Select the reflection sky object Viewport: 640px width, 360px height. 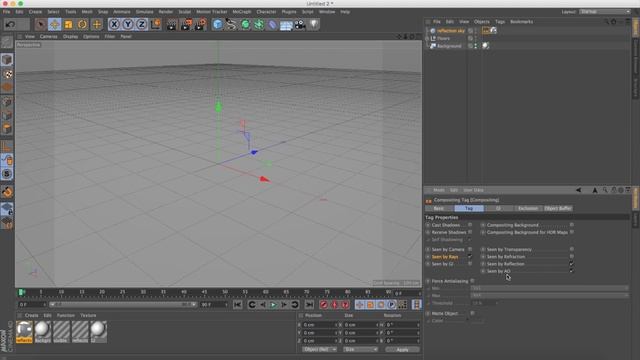point(451,31)
